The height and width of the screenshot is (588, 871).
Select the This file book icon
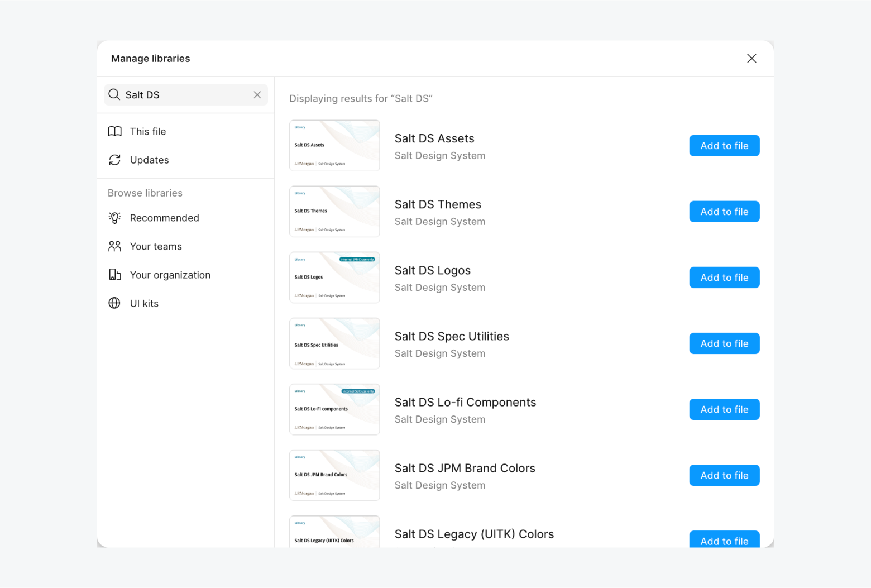point(114,131)
